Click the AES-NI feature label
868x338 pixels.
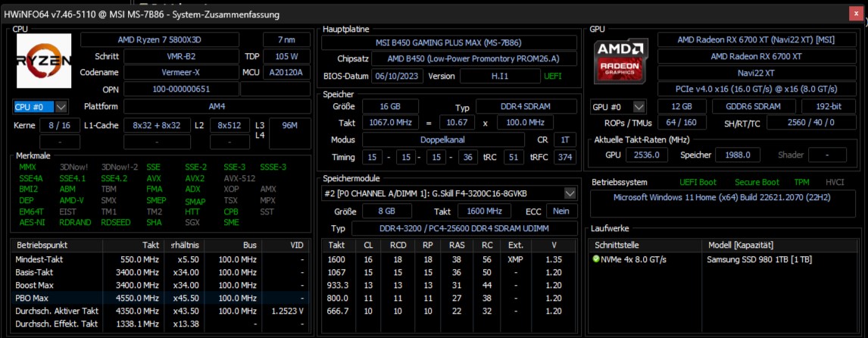click(x=32, y=223)
